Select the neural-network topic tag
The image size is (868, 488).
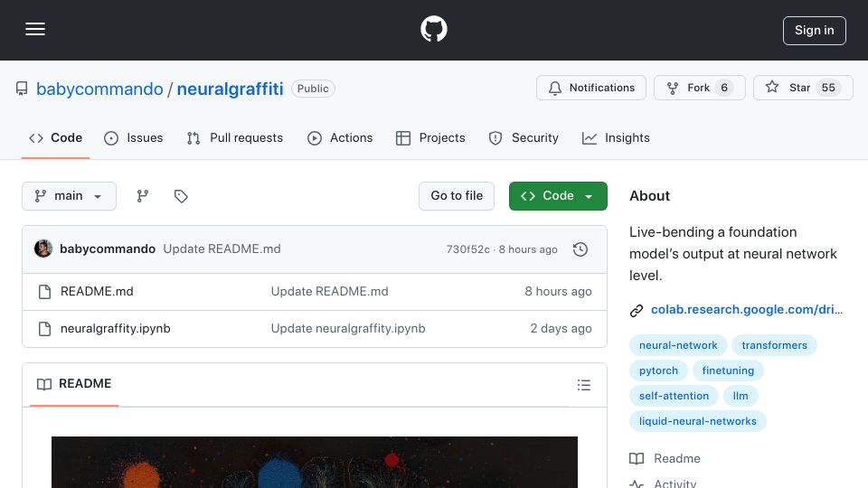(x=678, y=345)
